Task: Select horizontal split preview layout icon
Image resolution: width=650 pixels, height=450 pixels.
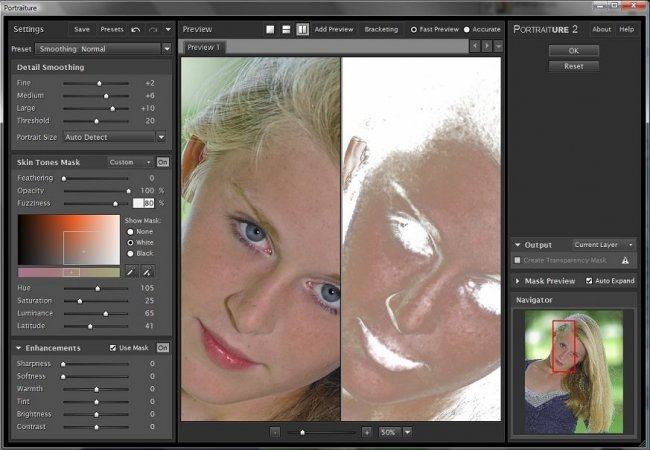Action: coord(286,29)
